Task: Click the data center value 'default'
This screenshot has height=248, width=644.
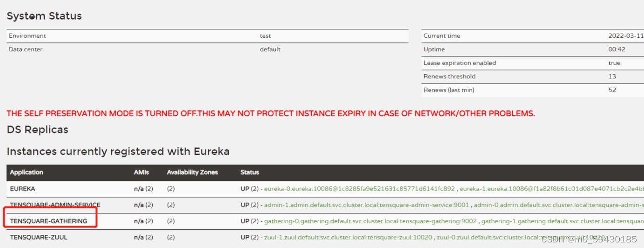Action: pos(270,49)
